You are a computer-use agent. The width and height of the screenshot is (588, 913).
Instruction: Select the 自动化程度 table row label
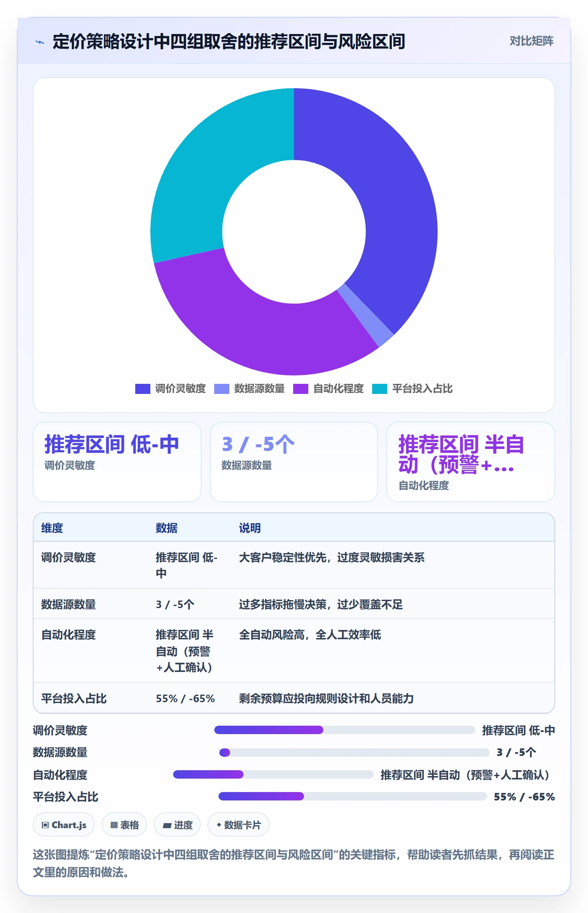coord(68,635)
